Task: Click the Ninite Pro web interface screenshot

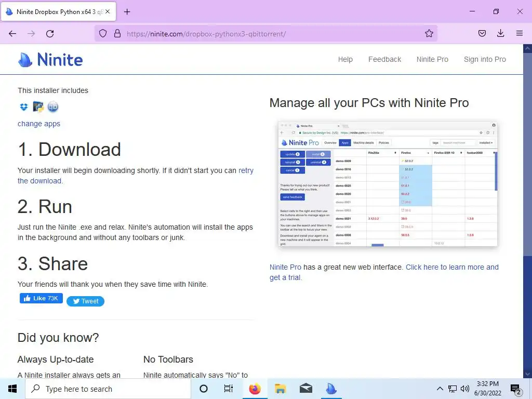Action: [388, 183]
